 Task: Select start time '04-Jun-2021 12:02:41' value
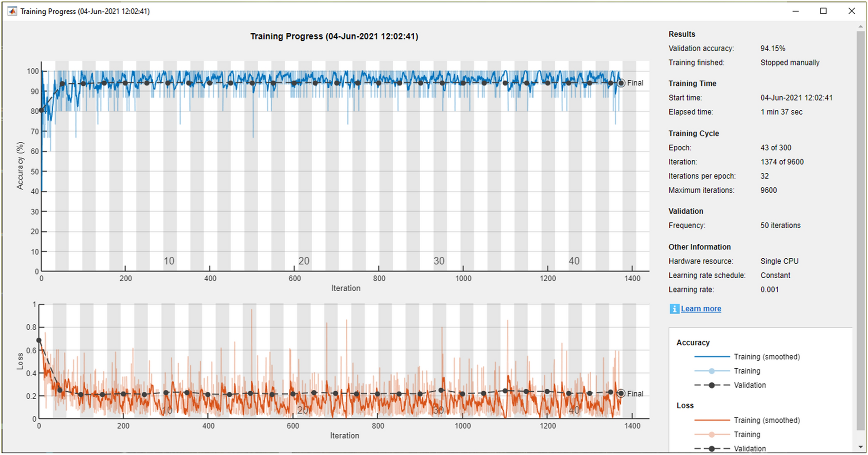point(796,98)
